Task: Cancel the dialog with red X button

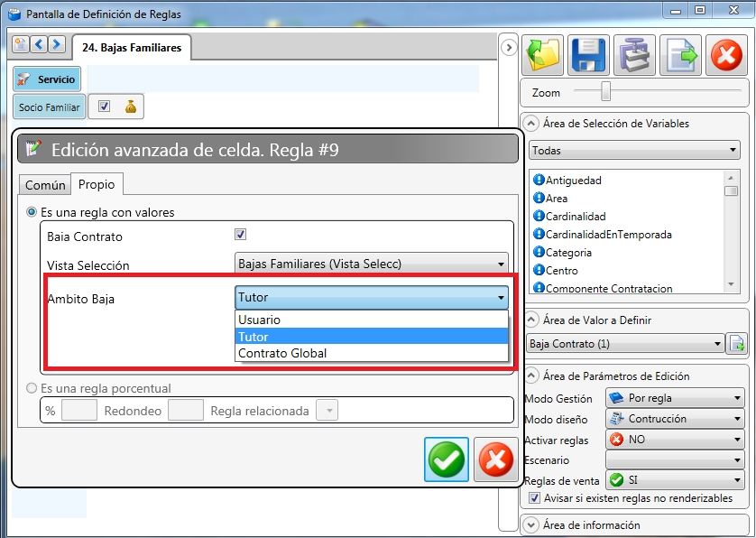Action: pyautogui.click(x=495, y=459)
